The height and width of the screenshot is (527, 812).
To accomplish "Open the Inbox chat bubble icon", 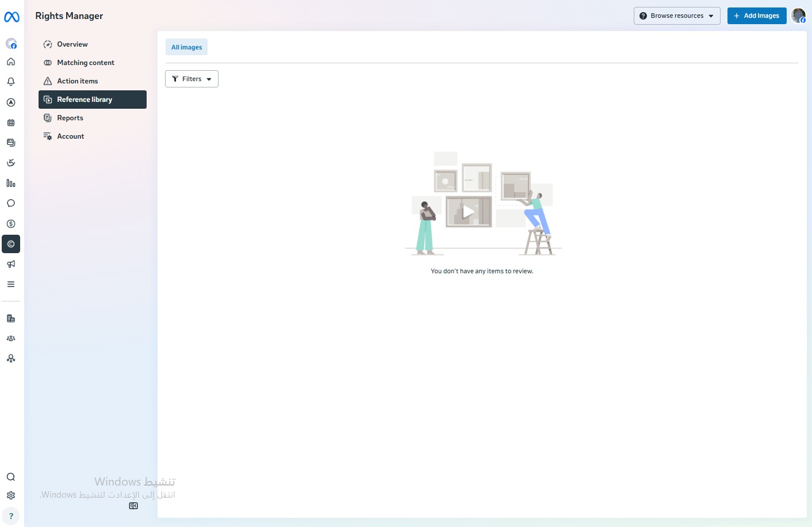I will pyautogui.click(x=11, y=203).
